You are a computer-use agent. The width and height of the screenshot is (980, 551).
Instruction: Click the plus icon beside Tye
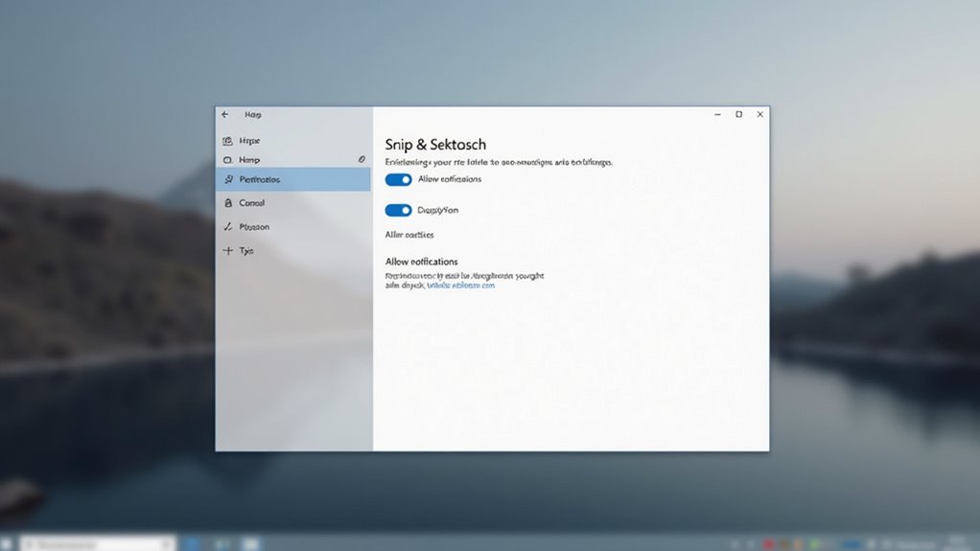tap(228, 250)
